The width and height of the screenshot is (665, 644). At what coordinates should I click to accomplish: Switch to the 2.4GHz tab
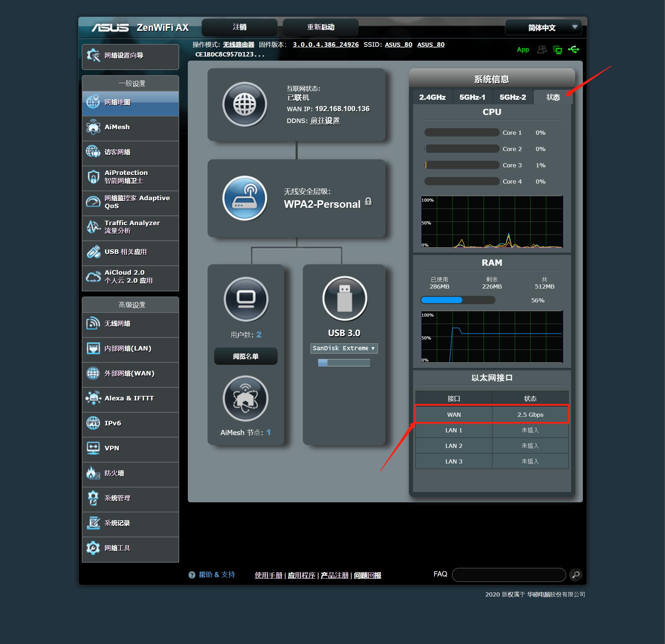click(432, 97)
